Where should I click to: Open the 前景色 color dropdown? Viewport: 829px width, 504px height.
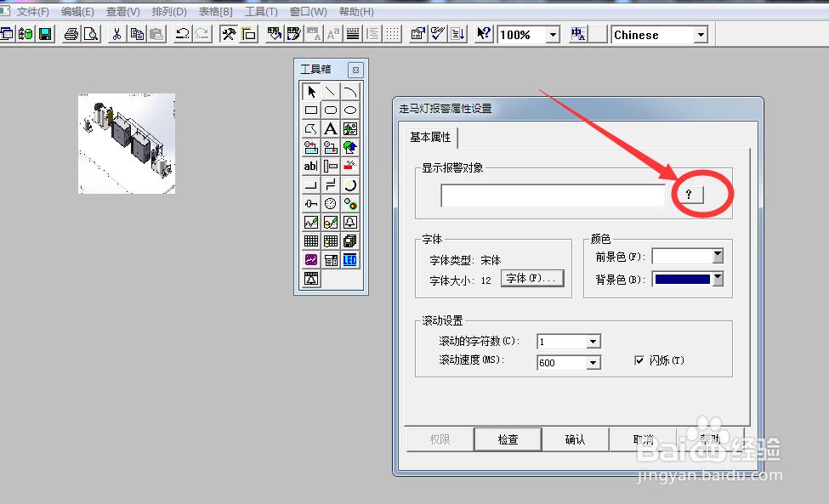click(718, 256)
